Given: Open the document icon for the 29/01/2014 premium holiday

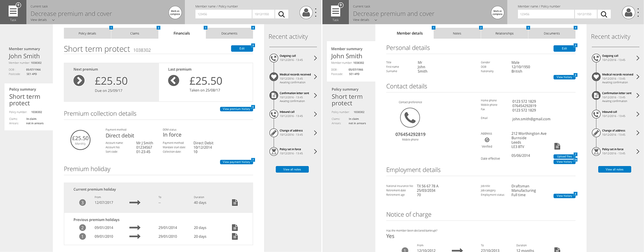Looking at the screenshot, I should coord(235,228).
